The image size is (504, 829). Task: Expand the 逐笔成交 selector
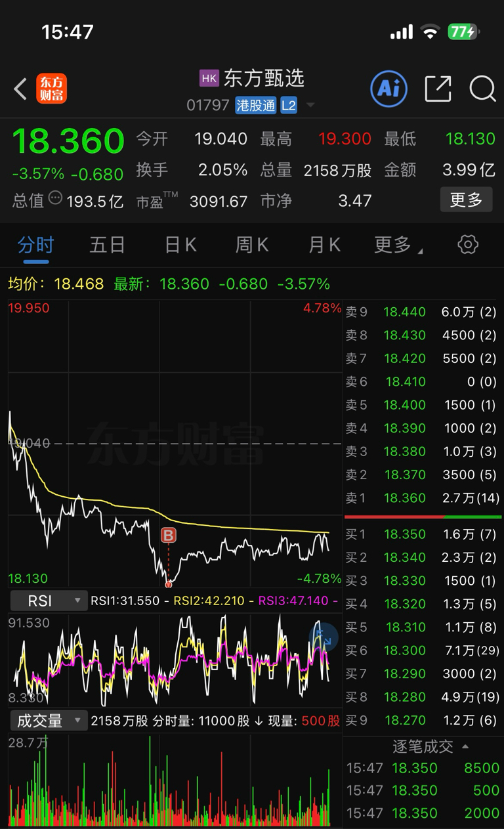tap(431, 746)
